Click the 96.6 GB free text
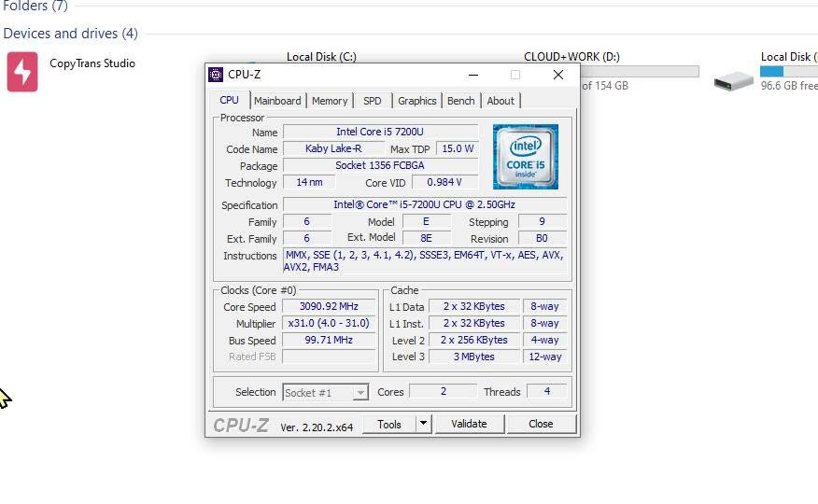This screenshot has width=818, height=504. 789,86
